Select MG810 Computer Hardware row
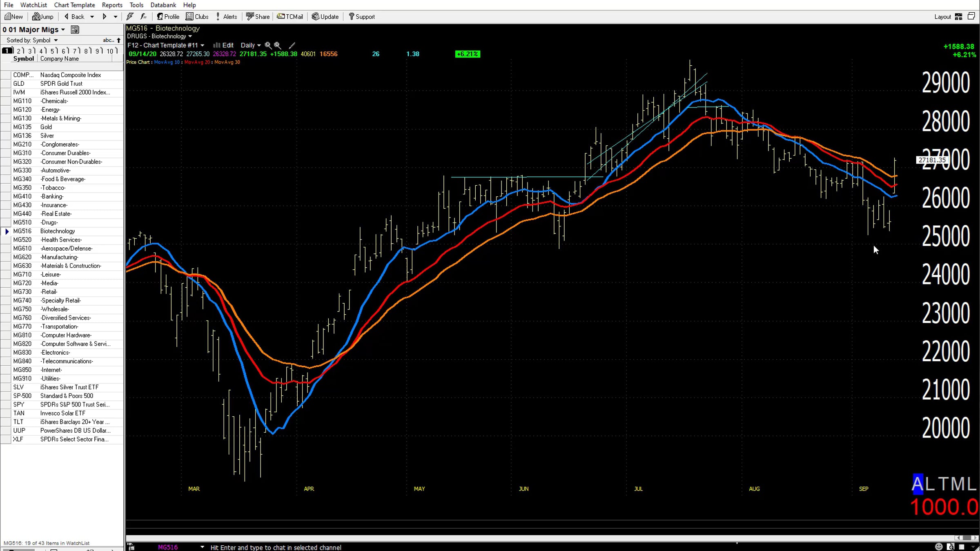The height and width of the screenshot is (551, 980). click(62, 335)
